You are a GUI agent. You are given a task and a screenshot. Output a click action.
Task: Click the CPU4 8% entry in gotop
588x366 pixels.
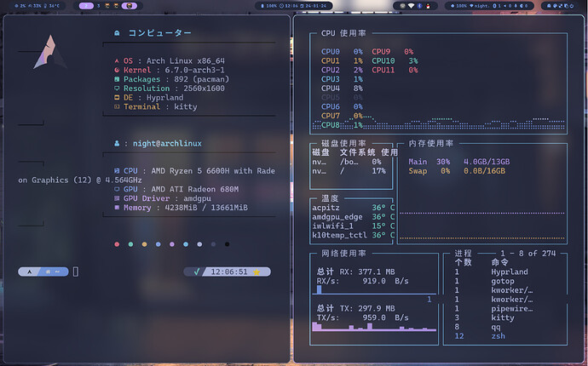(342, 89)
